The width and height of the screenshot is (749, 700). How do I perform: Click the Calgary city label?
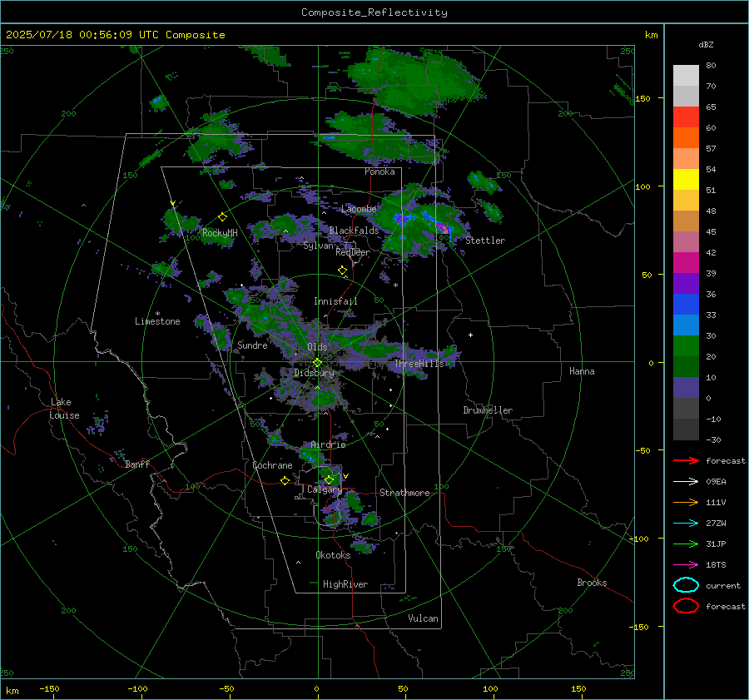[325, 489]
